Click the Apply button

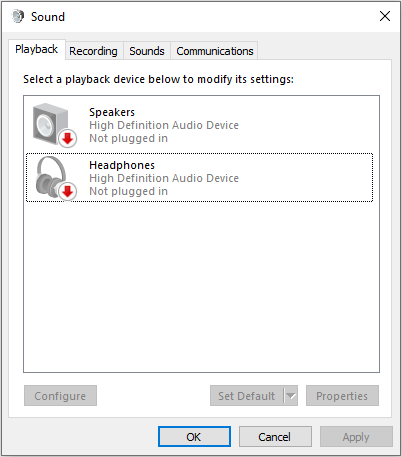356,437
